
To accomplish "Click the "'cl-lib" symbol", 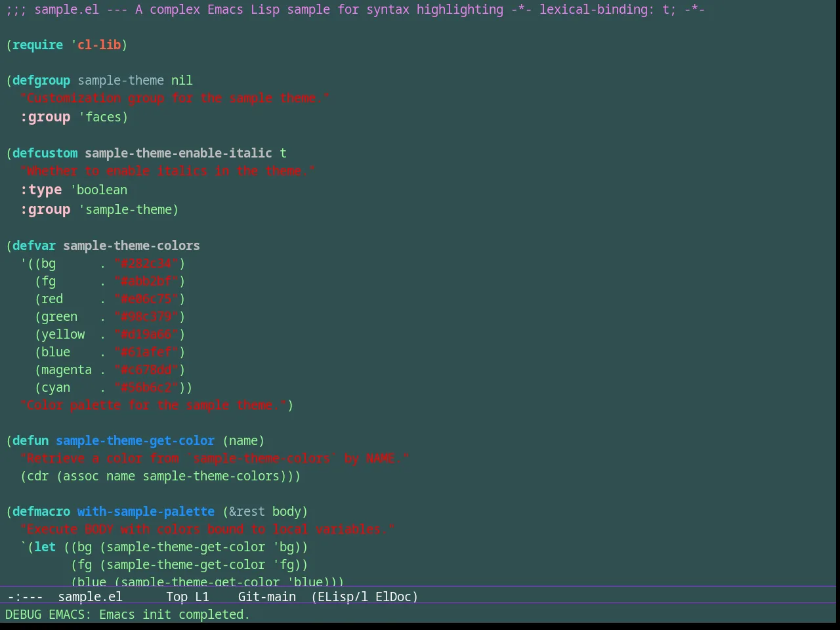I will click(x=96, y=45).
